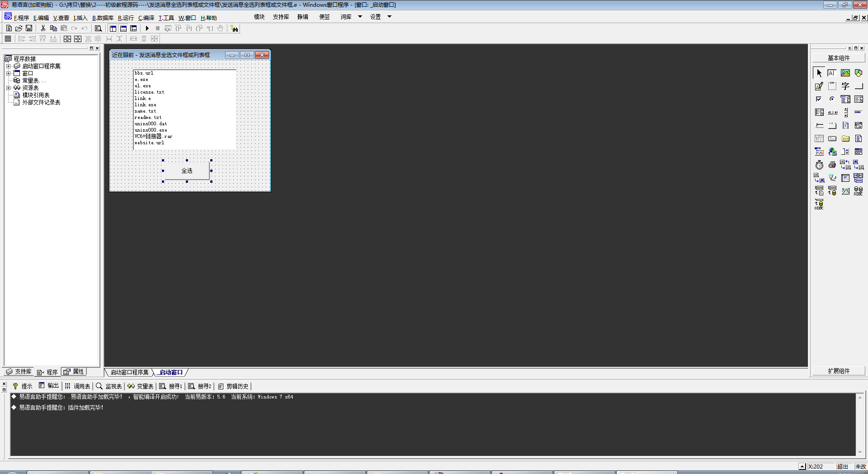This screenshot has height=474, width=868.
Task: Click the 全选 button on the form
Action: click(x=187, y=171)
